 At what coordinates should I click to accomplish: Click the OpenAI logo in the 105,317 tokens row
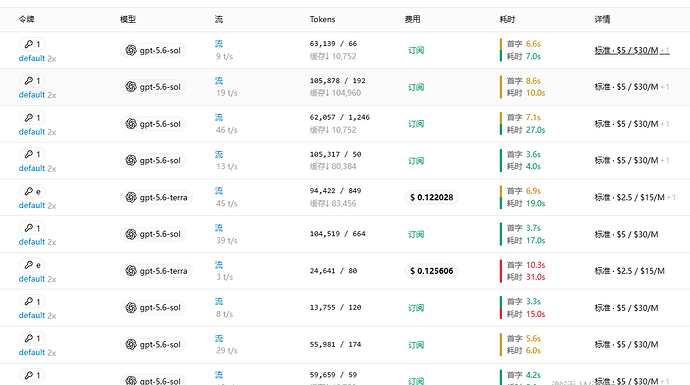coord(131,160)
